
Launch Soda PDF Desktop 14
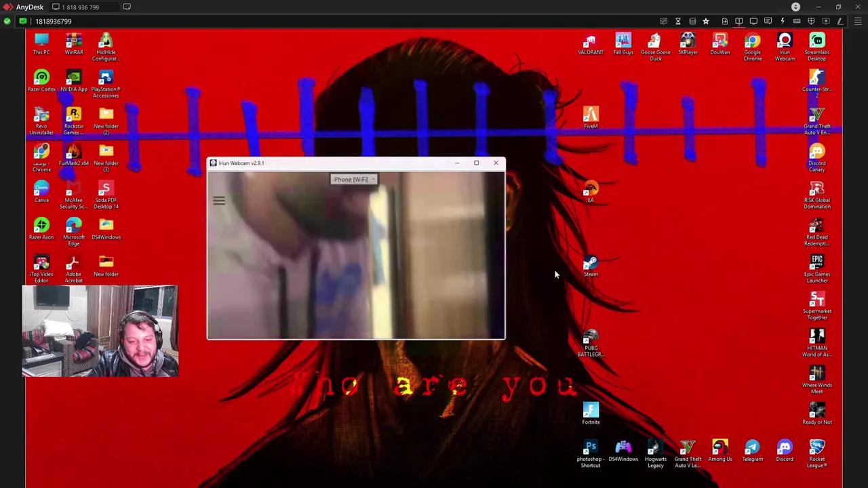click(106, 195)
